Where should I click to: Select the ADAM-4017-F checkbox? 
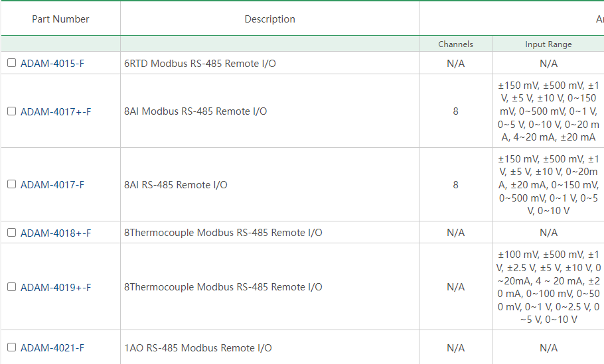pyautogui.click(x=11, y=184)
